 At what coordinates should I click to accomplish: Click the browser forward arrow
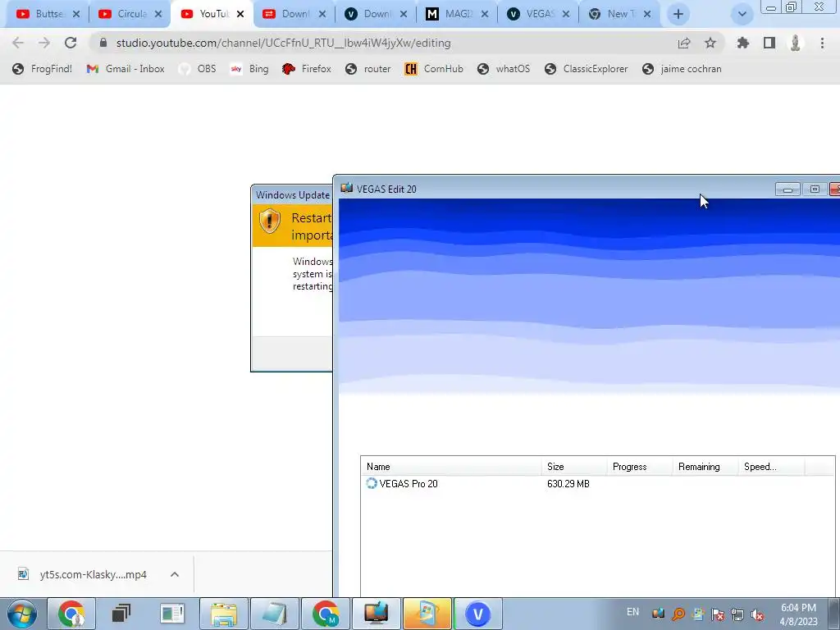44,43
